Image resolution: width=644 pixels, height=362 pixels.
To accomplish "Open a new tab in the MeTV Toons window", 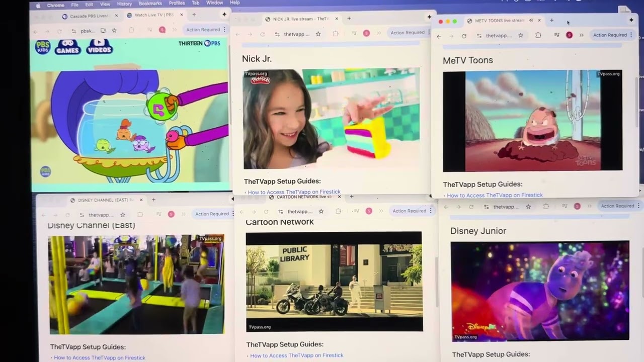I will 551,21.
